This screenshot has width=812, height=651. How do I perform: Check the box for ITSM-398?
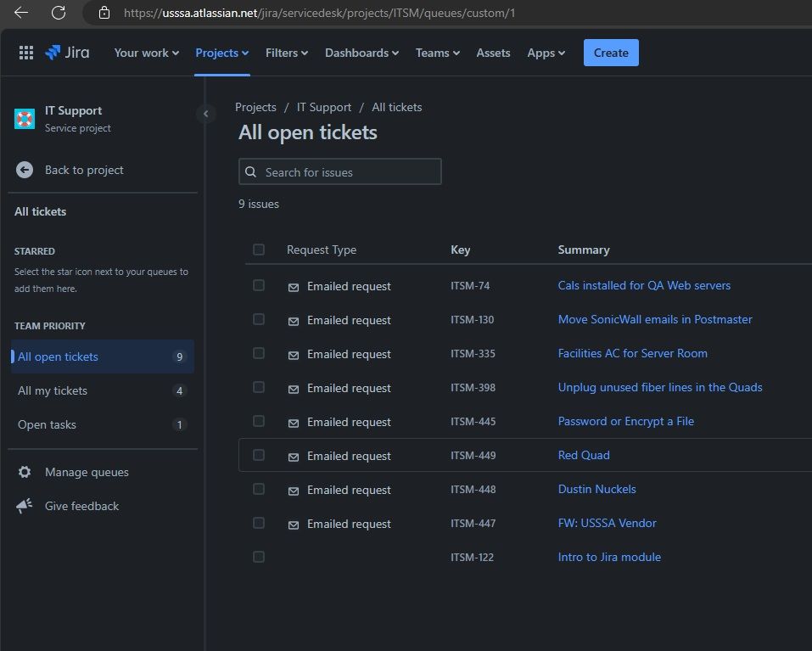pos(259,387)
